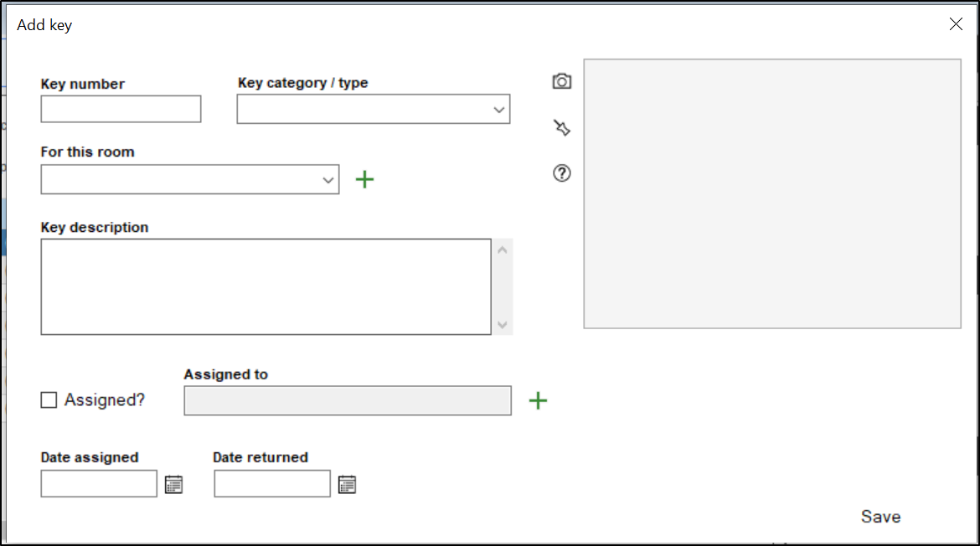Image resolution: width=980 pixels, height=546 pixels.
Task: Click the pushpin icon beside image area
Action: point(561,127)
